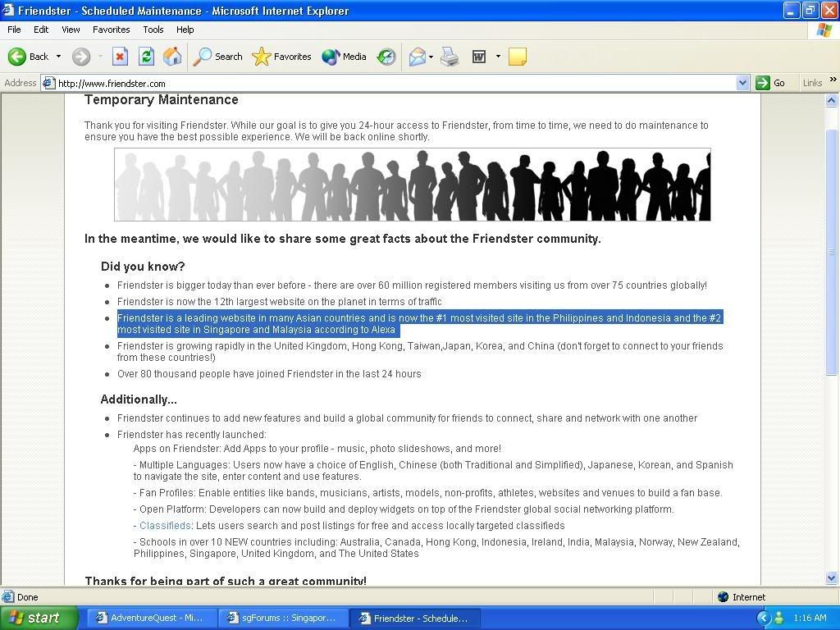Click the scrollbar down arrow
The image size is (840, 630).
click(832, 577)
